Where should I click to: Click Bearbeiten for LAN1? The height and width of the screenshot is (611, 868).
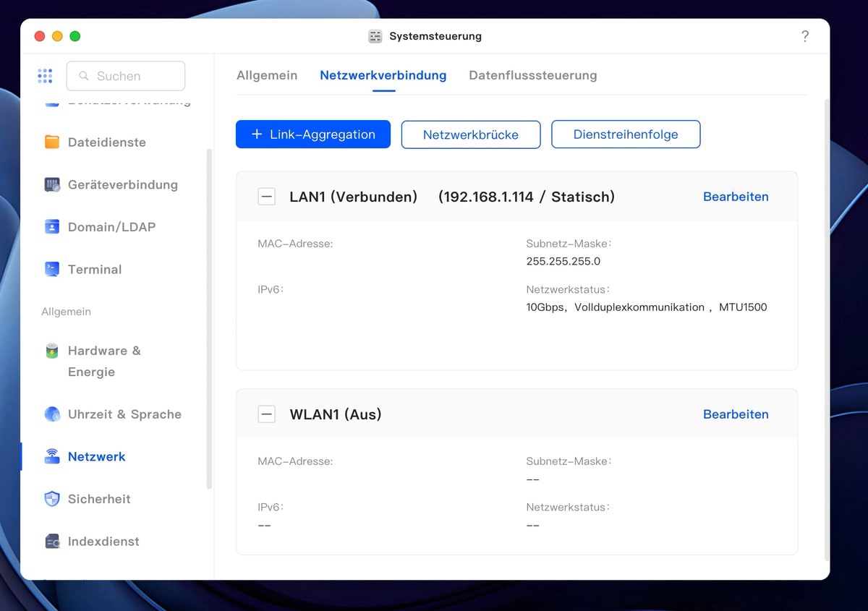point(736,197)
